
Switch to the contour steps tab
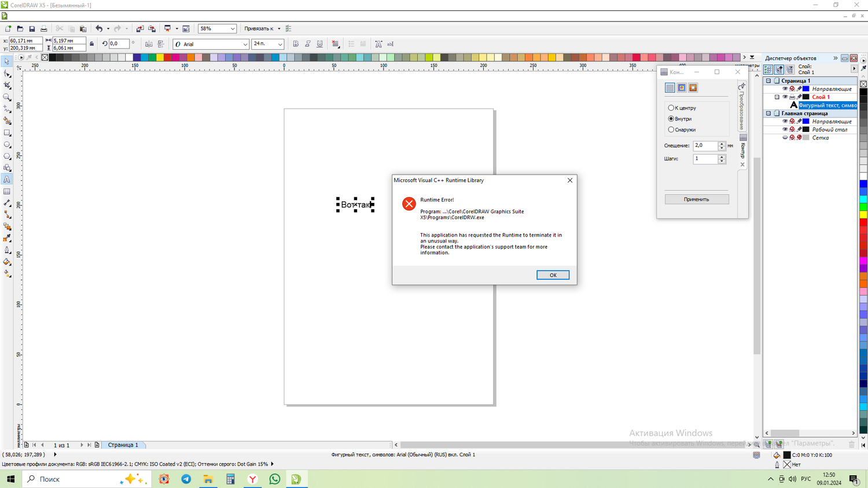point(670,88)
